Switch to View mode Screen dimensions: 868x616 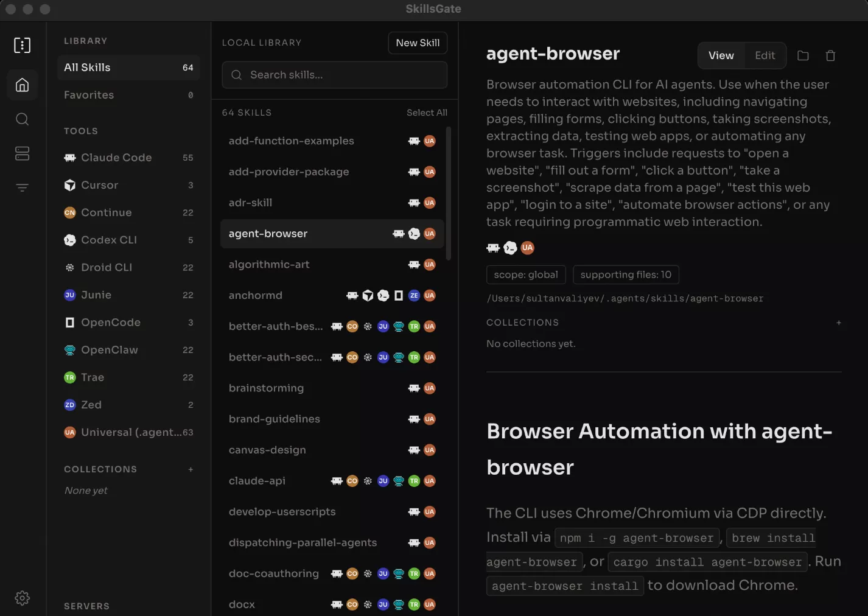click(721, 55)
